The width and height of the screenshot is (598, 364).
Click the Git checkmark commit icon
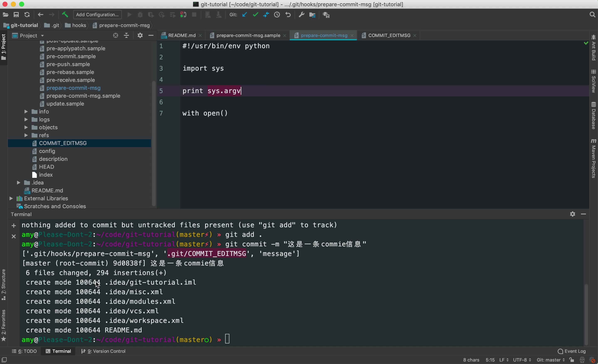255,15
